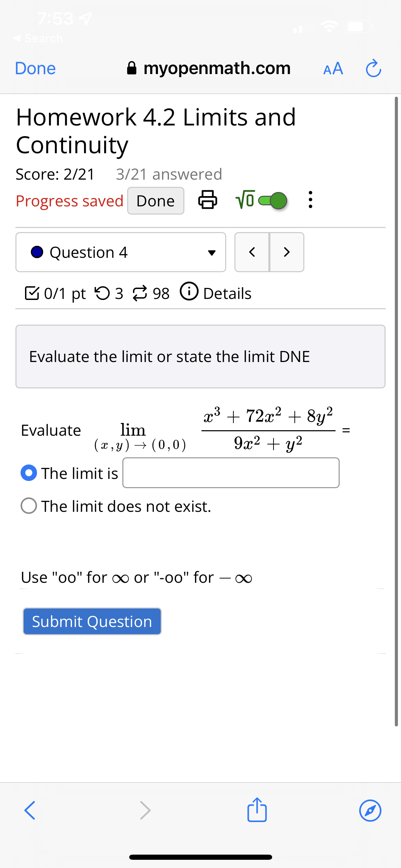Open the print dialog via printer icon

pyautogui.click(x=208, y=201)
